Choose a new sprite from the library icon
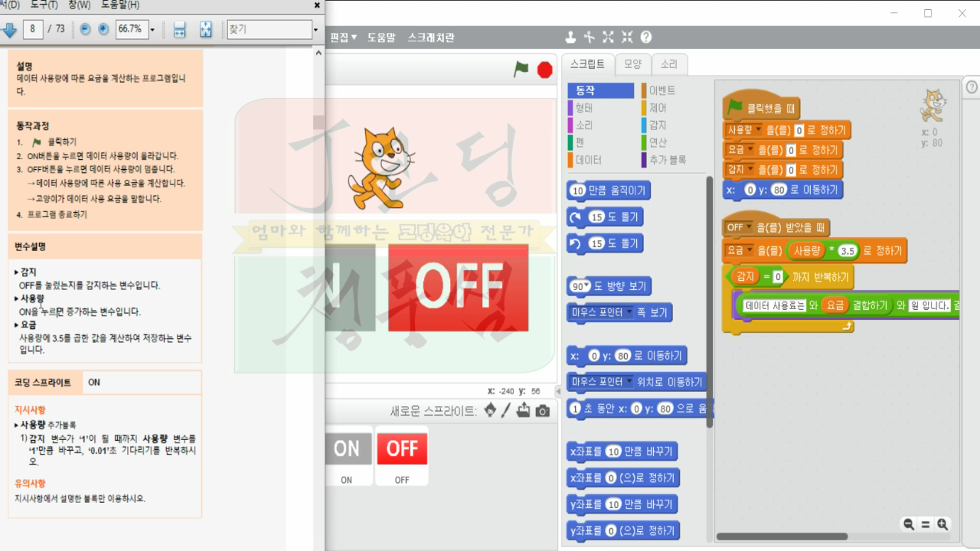Viewport: 980px width, 551px height. (490, 411)
